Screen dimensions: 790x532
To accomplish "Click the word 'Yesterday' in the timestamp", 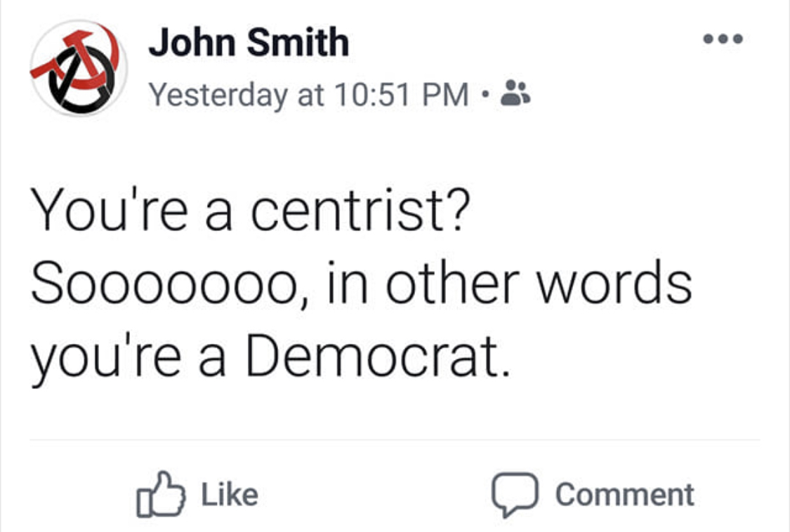I will 218,95.
